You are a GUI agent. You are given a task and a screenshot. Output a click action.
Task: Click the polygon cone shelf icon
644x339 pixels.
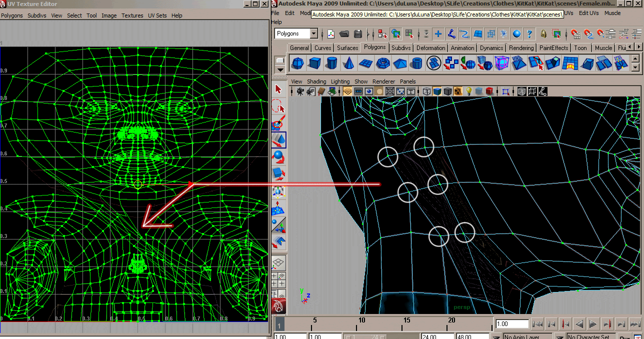[x=348, y=63]
